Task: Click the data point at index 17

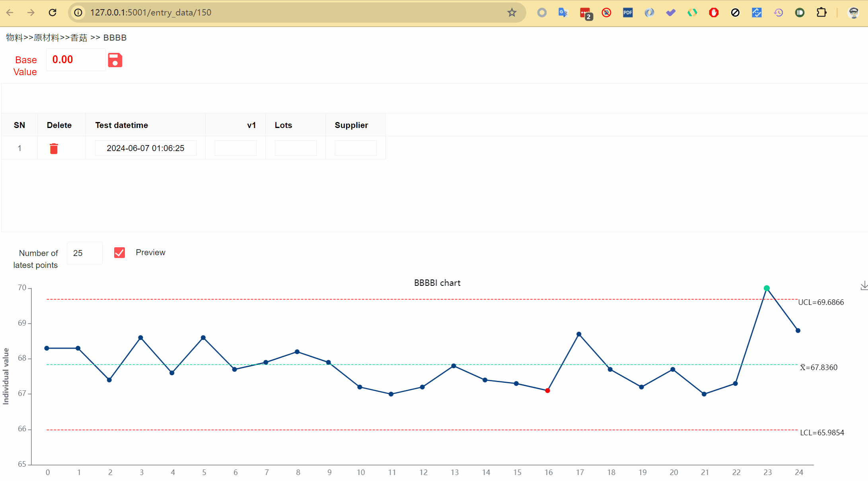Action: click(x=579, y=334)
